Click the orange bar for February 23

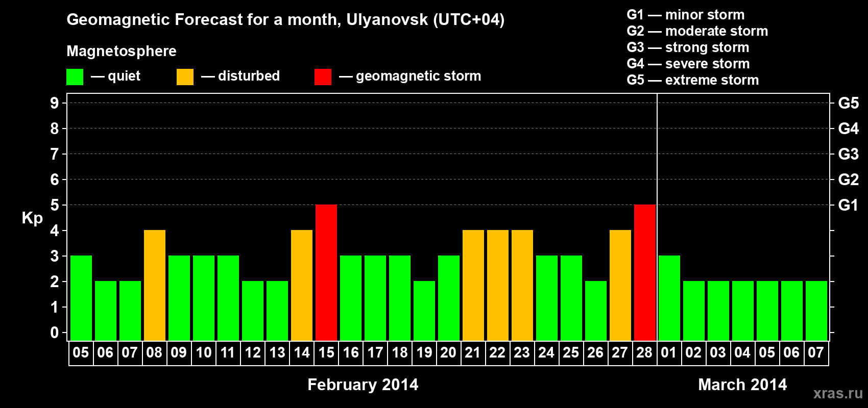point(522,286)
